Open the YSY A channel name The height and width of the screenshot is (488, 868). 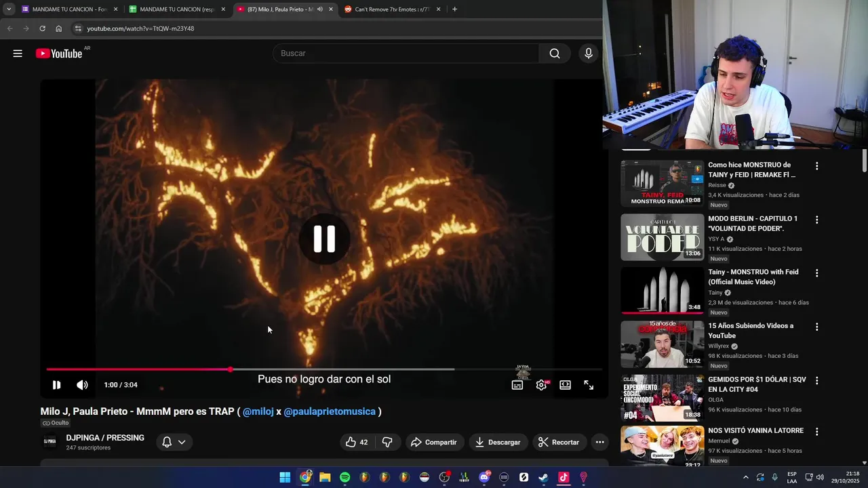[716, 239]
